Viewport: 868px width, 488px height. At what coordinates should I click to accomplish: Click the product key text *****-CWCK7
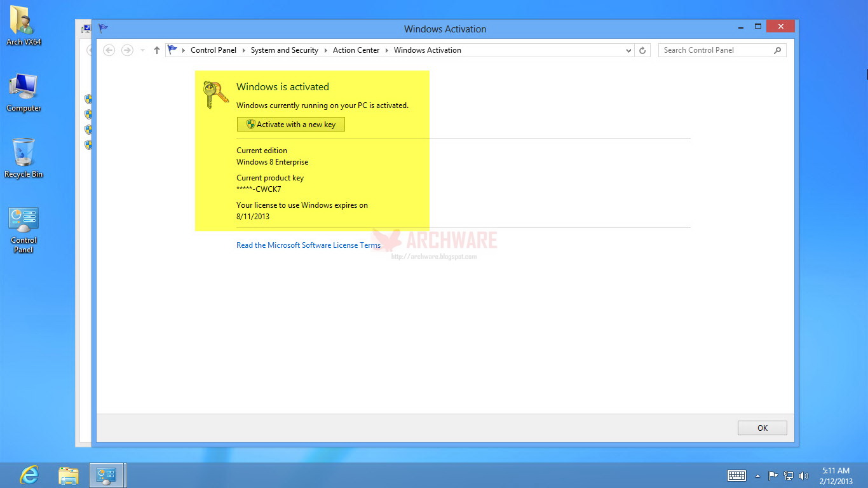click(x=259, y=189)
